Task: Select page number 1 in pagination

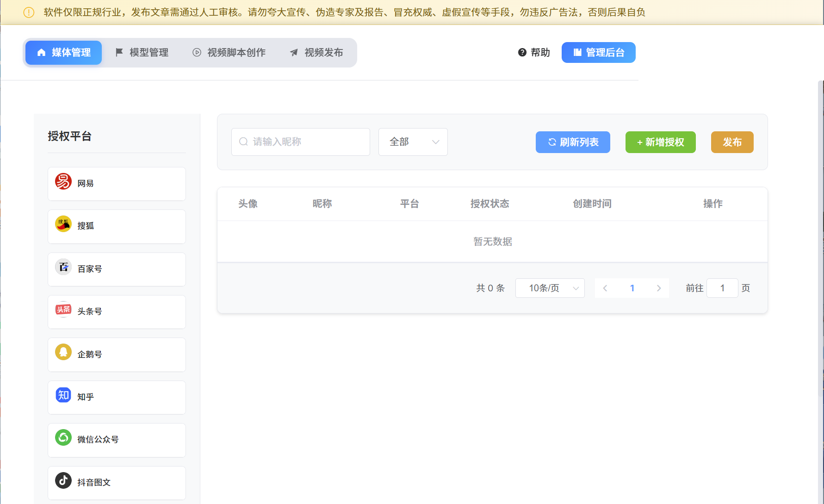Action: pos(632,288)
